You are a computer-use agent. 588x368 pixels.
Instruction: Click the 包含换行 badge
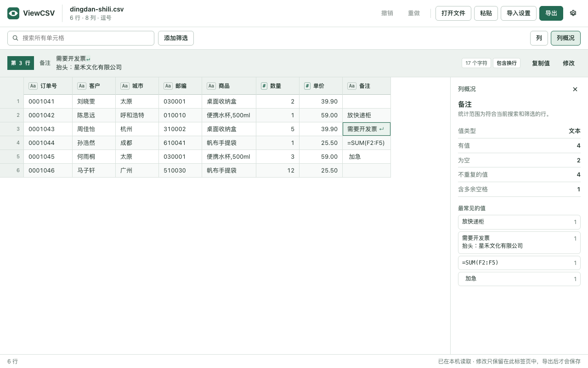(x=507, y=63)
